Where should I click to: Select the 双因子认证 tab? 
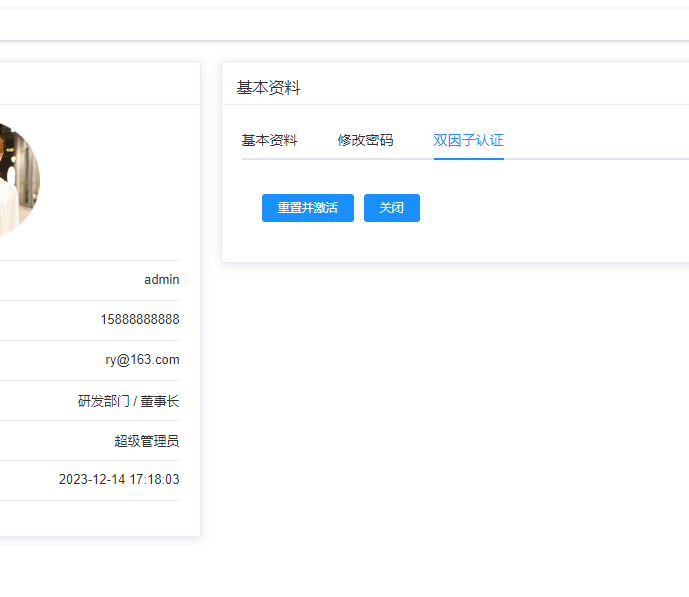tap(468, 140)
